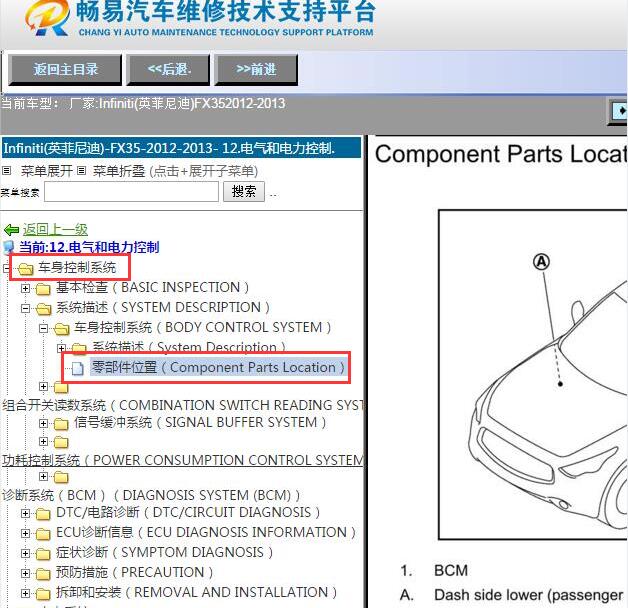Collapse the 系统描述 SYSTEM DESCRIPTION node
This screenshot has width=628, height=608.
(x=25, y=308)
